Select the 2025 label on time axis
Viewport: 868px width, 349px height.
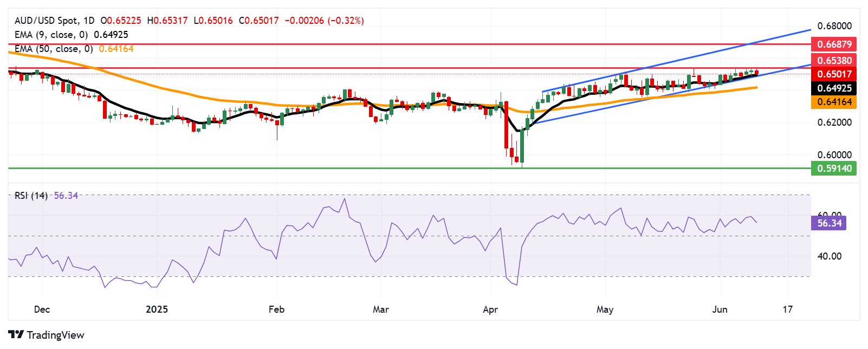pyautogui.click(x=157, y=309)
